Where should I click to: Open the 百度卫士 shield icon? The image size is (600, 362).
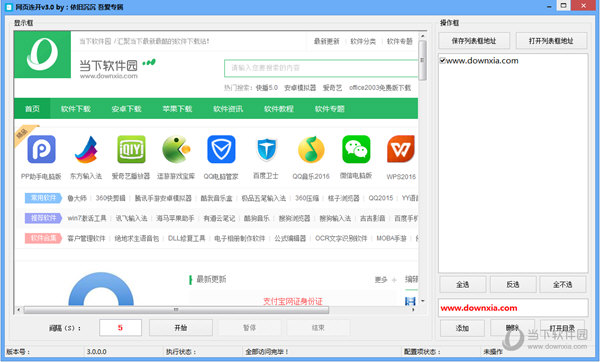pos(266,149)
